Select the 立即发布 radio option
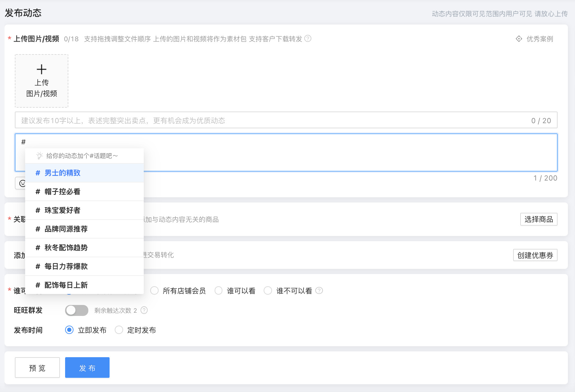Viewport: 575px width, 392px height. (x=69, y=330)
